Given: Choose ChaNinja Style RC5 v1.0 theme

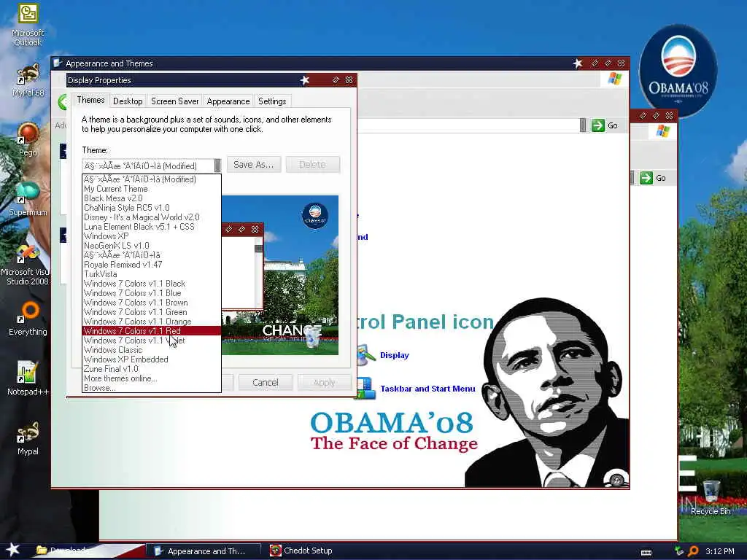Looking at the screenshot, I should tap(152, 208).
